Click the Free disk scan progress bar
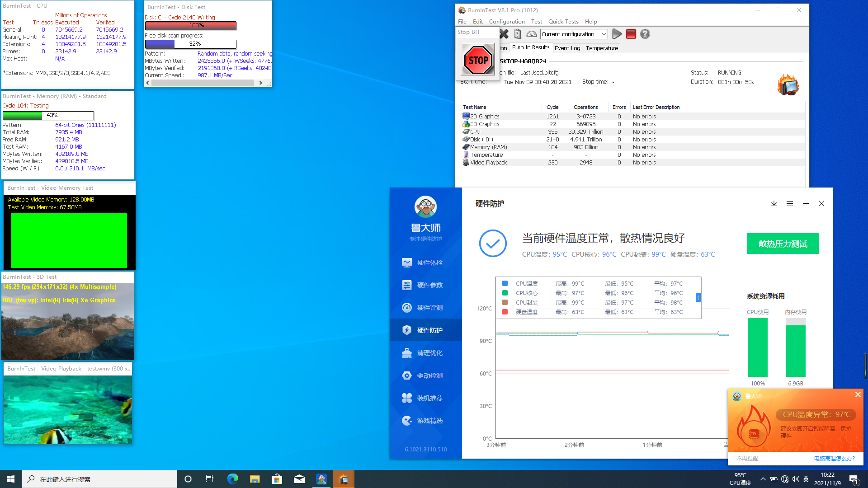Screen dimensions: 868x488 (x=190, y=44)
